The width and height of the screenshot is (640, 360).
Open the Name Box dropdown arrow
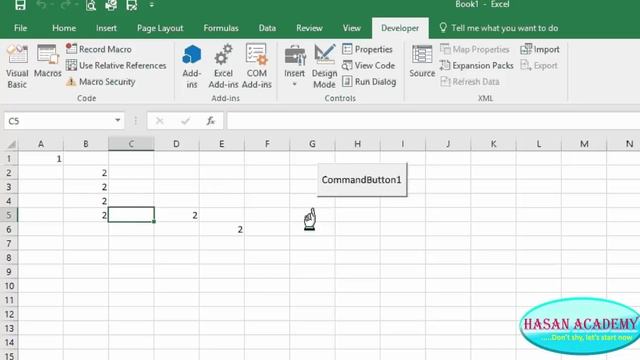pyautogui.click(x=118, y=120)
